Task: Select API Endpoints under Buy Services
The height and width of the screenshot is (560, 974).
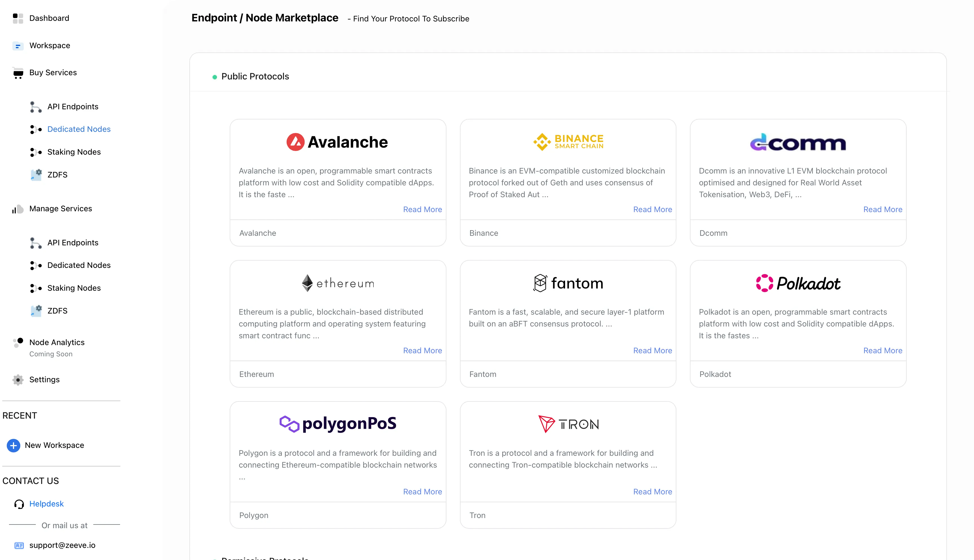Action: 73,106
